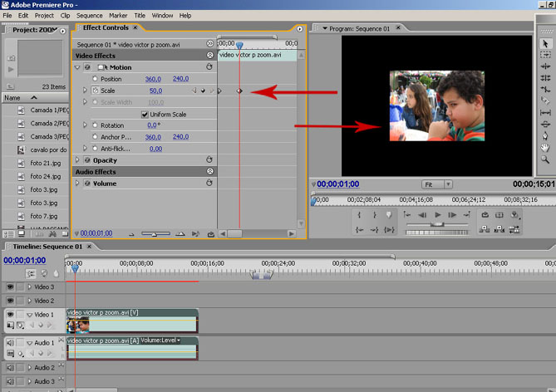Click the Effect Controls zoom slider
Image resolution: width=556 pixels, height=392 pixels.
coord(155,234)
